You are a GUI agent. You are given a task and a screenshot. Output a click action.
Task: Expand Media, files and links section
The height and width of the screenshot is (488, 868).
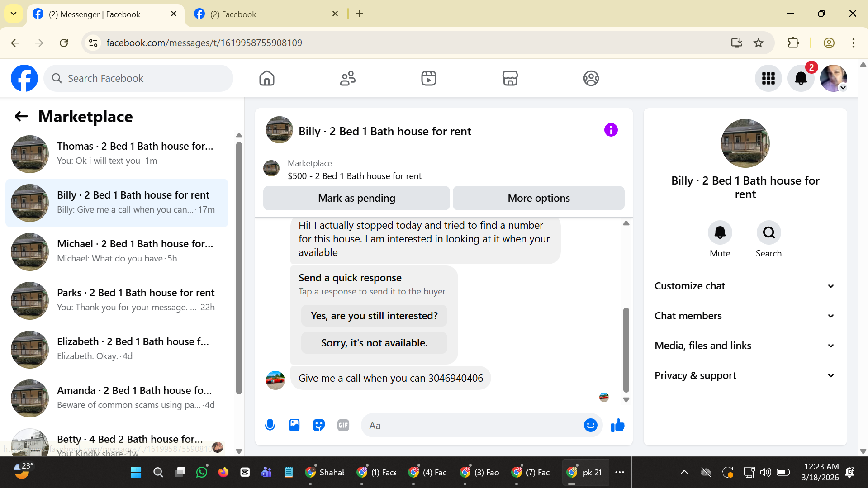click(x=745, y=346)
